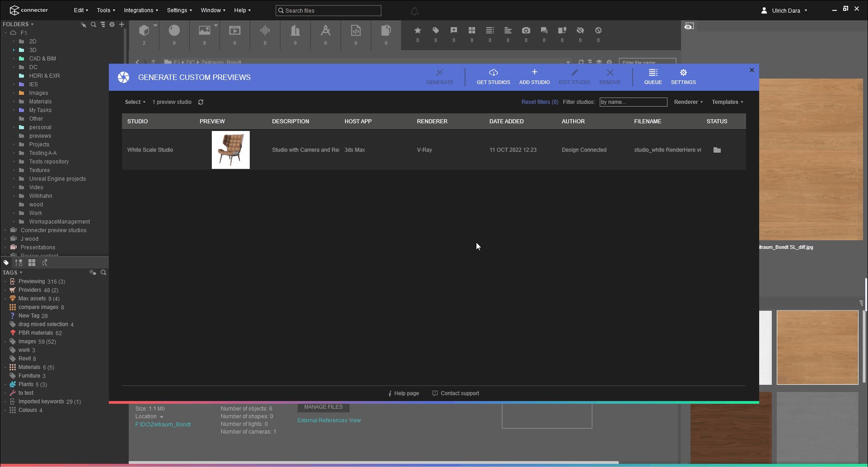
Task: Click the documents filter icon
Action: pyautogui.click(x=386, y=30)
